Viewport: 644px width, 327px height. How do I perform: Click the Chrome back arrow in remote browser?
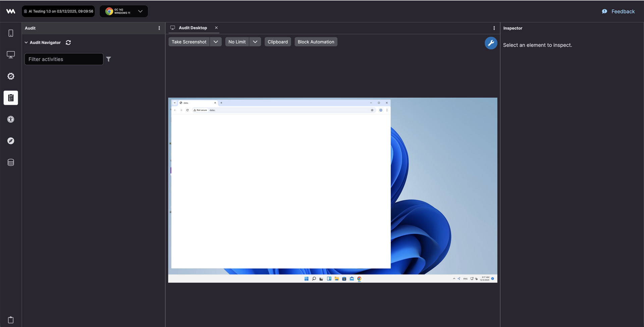pyautogui.click(x=175, y=110)
